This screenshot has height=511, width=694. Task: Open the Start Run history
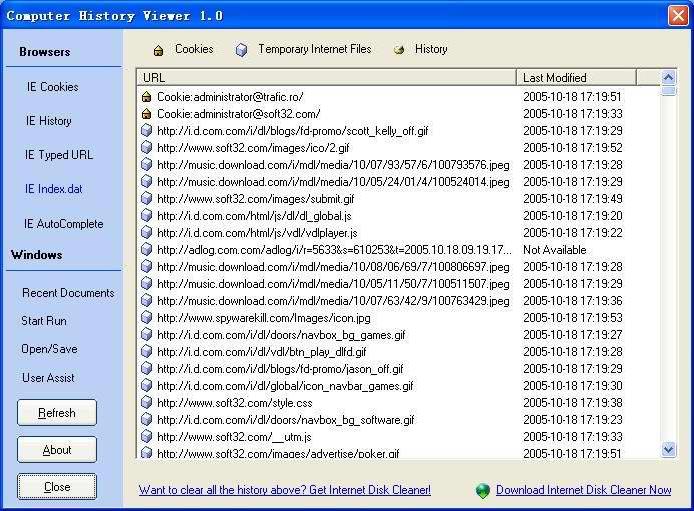point(44,321)
